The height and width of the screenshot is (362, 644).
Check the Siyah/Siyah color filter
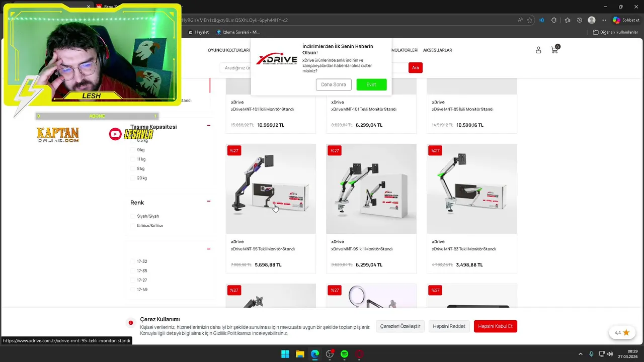(x=133, y=216)
